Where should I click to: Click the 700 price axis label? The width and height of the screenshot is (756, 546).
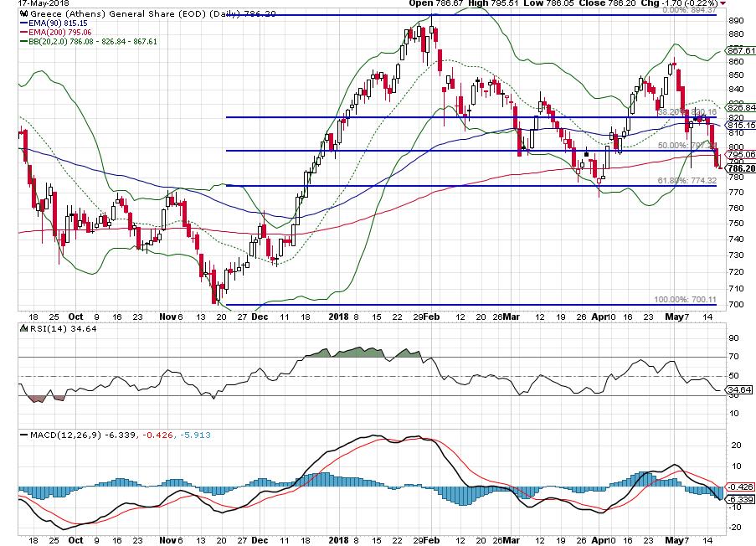click(x=736, y=305)
